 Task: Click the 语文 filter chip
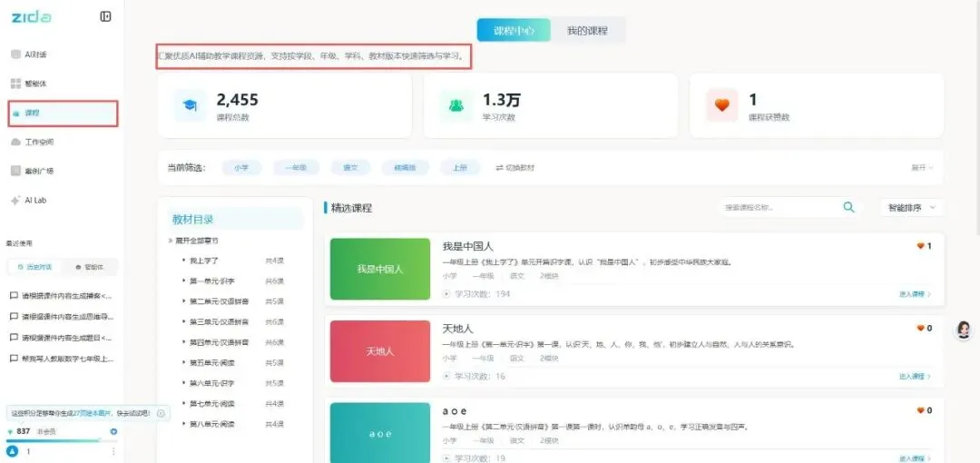(350, 168)
